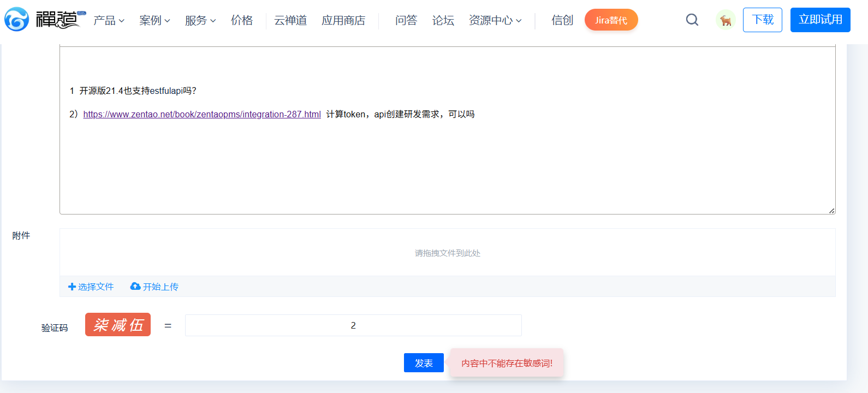Click the plus icon for 选择文件
Screen dimensions: 868x393
click(x=72, y=287)
